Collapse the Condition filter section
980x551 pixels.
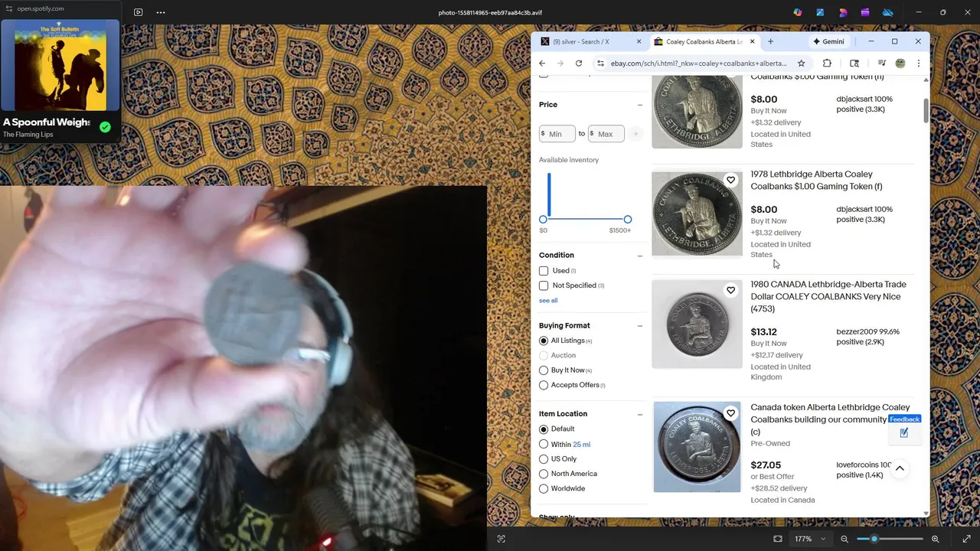tap(639, 256)
